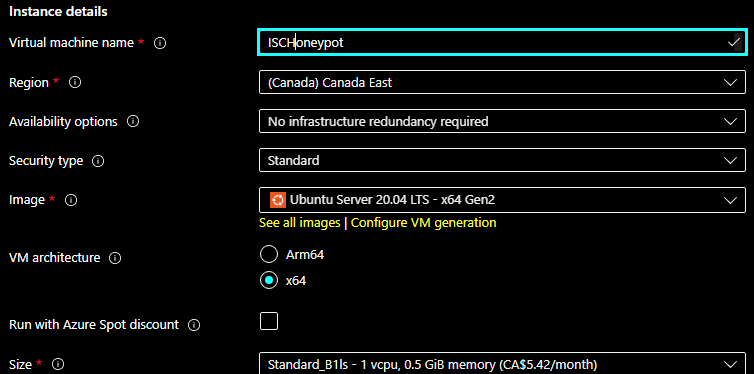Click the Configure VM generation link

click(x=424, y=223)
